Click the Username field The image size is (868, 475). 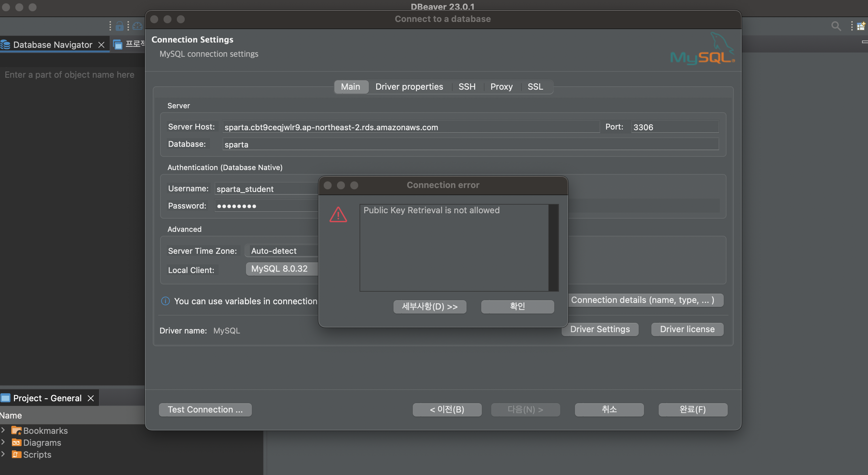[x=266, y=189]
